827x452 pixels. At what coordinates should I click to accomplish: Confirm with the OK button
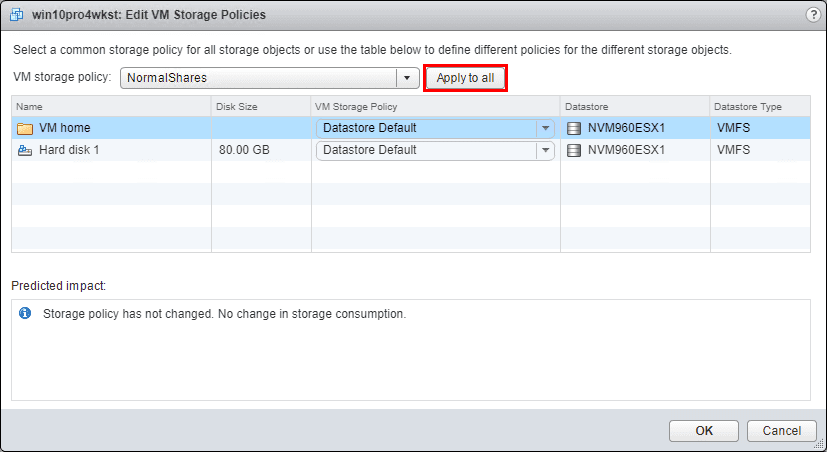(704, 430)
